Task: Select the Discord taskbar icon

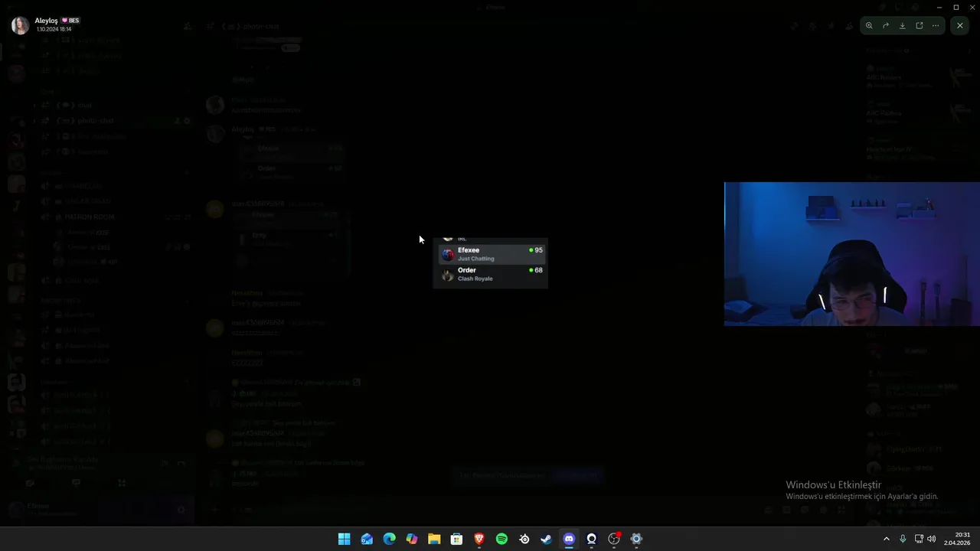Action: pyautogui.click(x=569, y=539)
